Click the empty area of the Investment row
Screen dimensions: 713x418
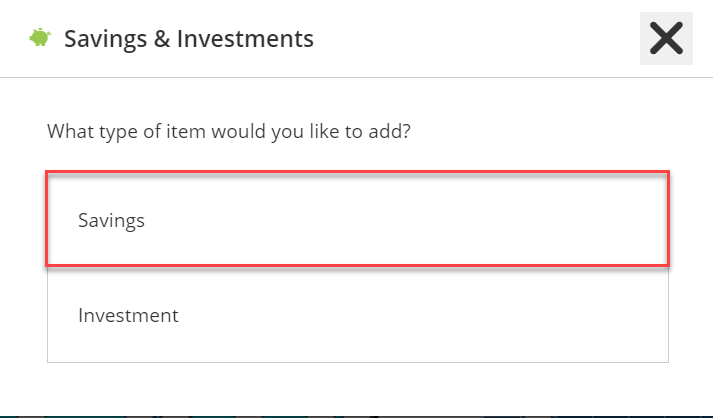[x=423, y=315]
